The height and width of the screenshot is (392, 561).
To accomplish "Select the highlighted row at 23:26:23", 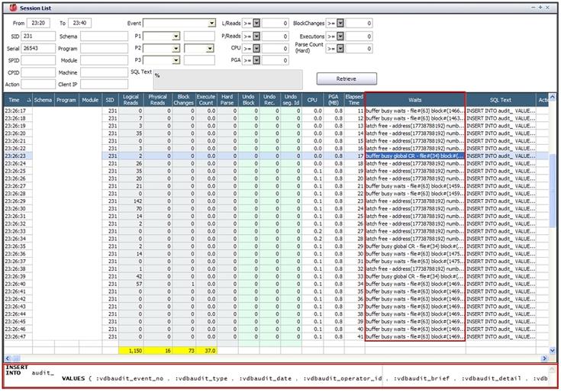I will [276, 156].
